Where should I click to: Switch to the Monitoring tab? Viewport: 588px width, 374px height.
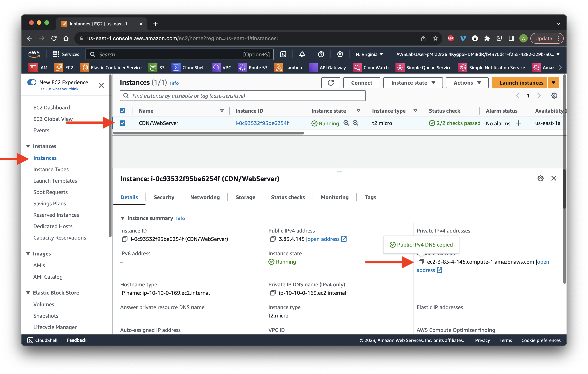(x=335, y=197)
